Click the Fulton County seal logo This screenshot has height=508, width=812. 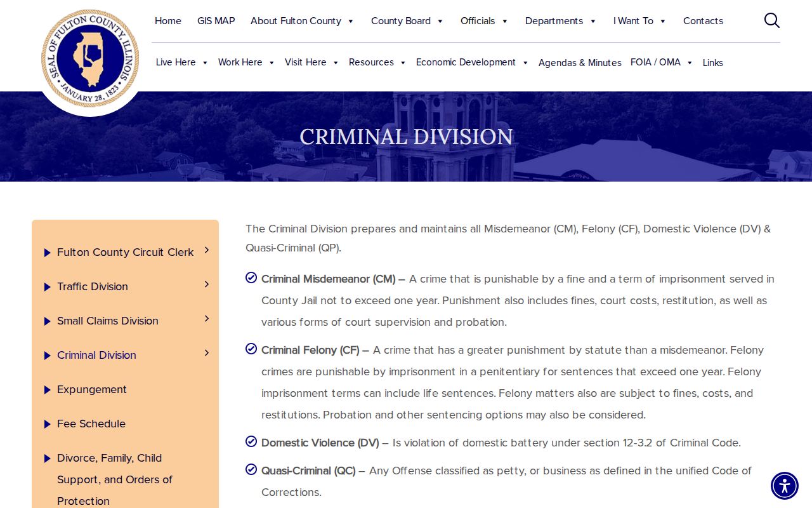(x=90, y=58)
